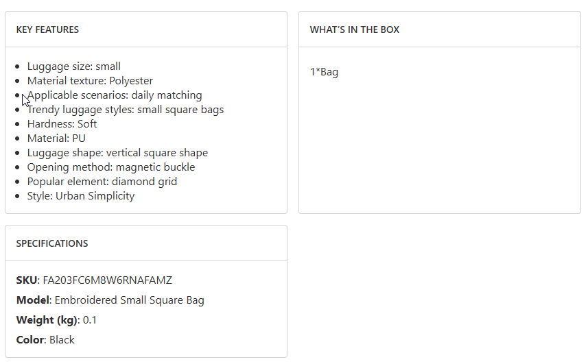The image size is (588, 364).
Task: Click the "1*Bag" box content text
Action: (x=324, y=72)
